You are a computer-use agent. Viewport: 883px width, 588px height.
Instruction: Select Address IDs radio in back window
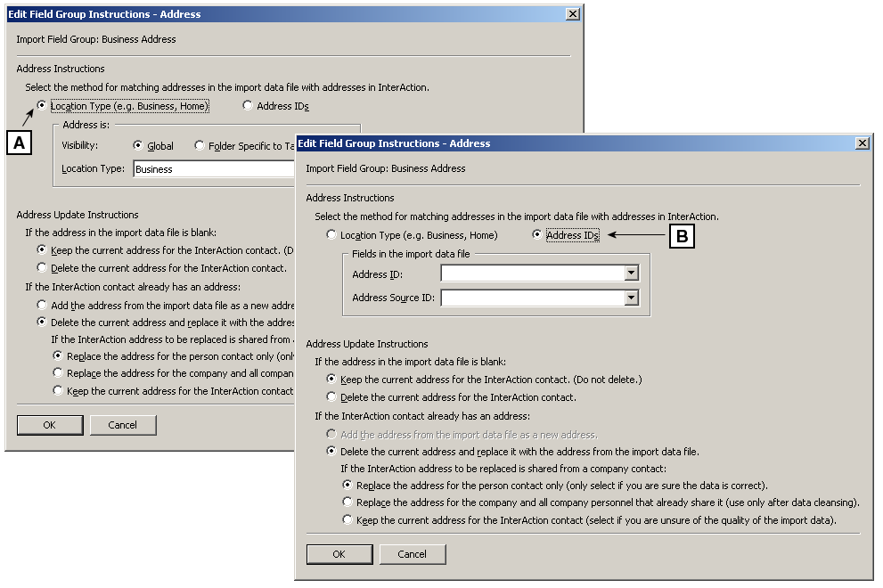tap(248, 105)
